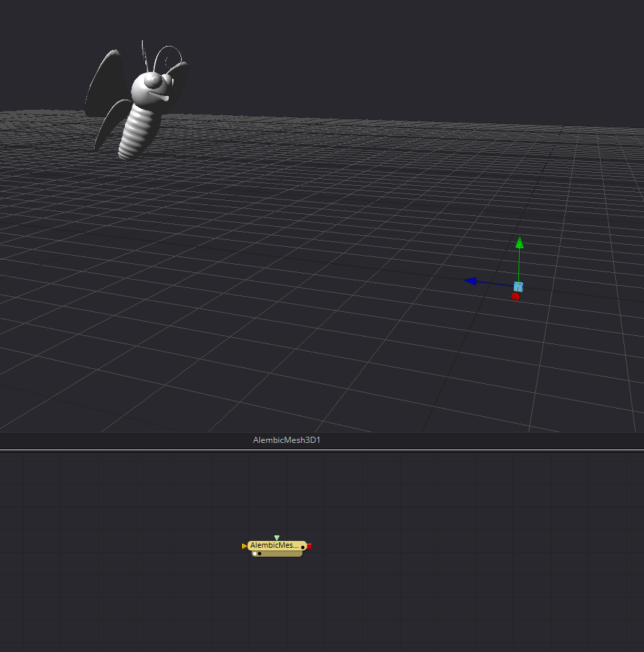Click the divider bar between viewport and node editor
The image size is (644, 652).
pos(322,450)
